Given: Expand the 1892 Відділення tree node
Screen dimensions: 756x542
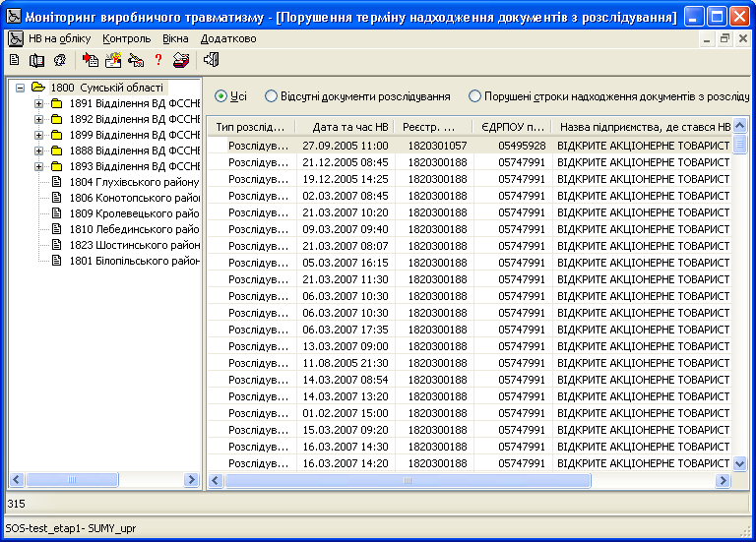Looking at the screenshot, I should point(38,119).
